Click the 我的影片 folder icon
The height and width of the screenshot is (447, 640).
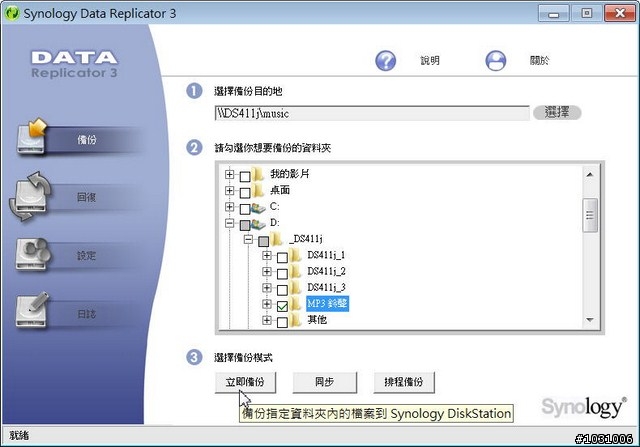click(258, 174)
